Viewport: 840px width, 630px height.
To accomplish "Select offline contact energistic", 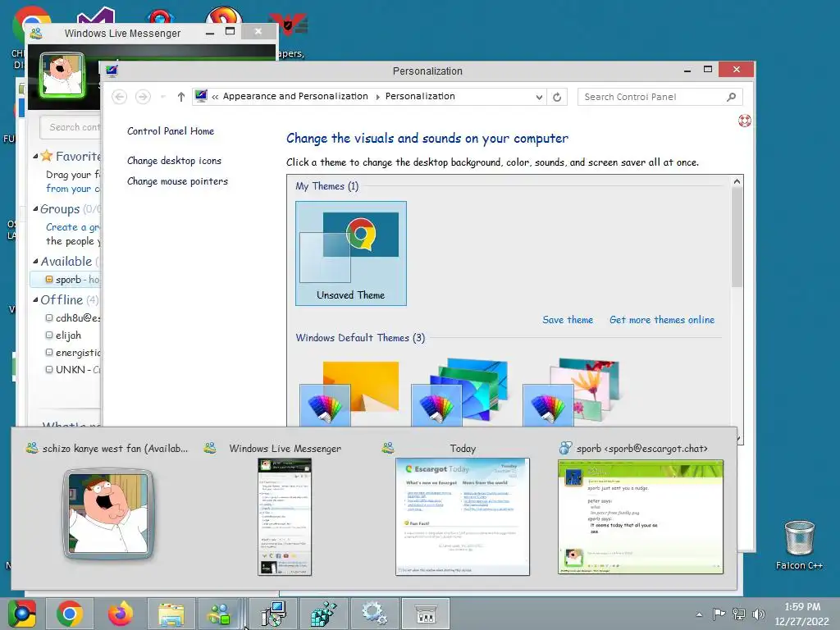I will point(72,353).
